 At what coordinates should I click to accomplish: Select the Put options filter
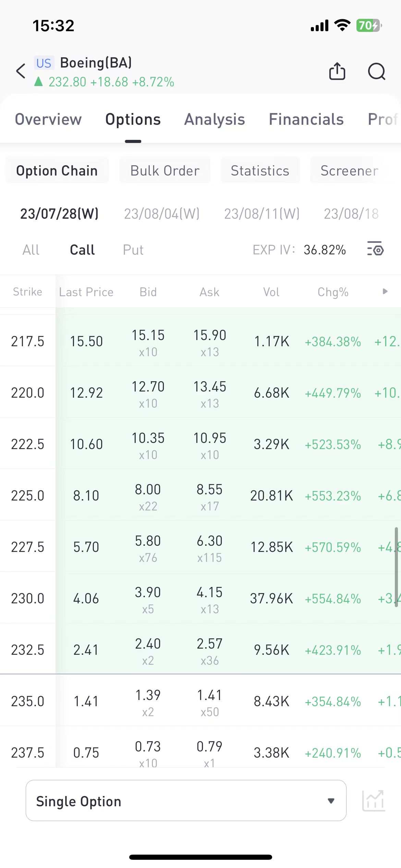coord(133,250)
